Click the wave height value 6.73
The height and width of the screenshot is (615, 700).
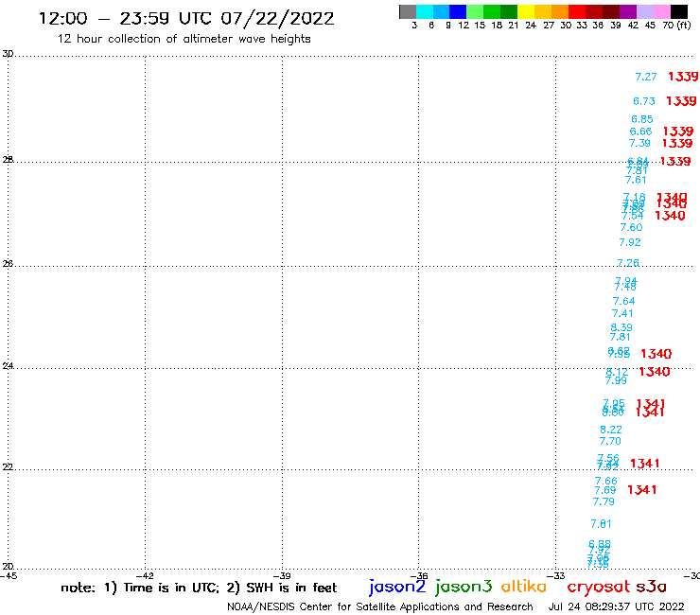coord(644,101)
